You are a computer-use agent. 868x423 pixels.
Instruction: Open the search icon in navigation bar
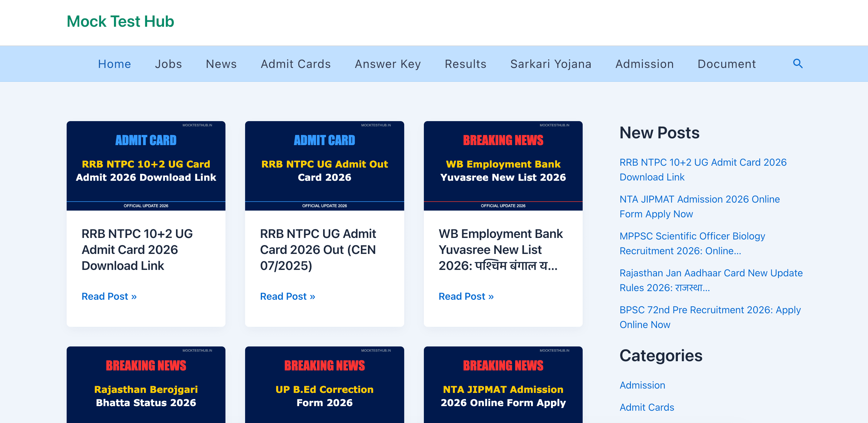point(798,63)
